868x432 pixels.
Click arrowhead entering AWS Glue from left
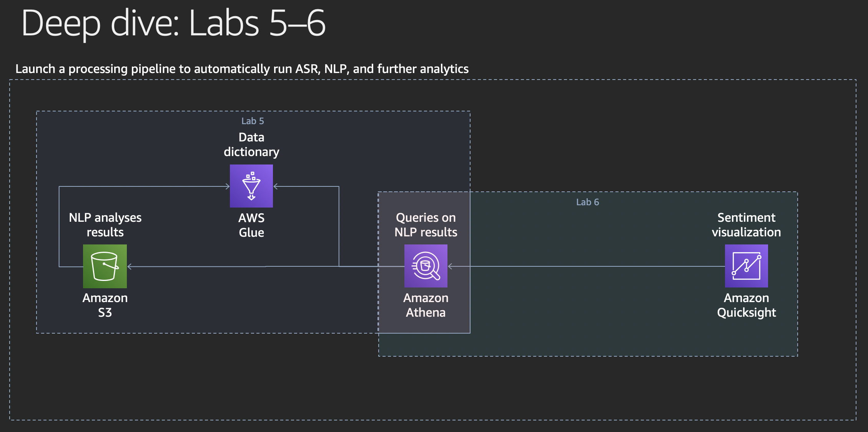228,186
